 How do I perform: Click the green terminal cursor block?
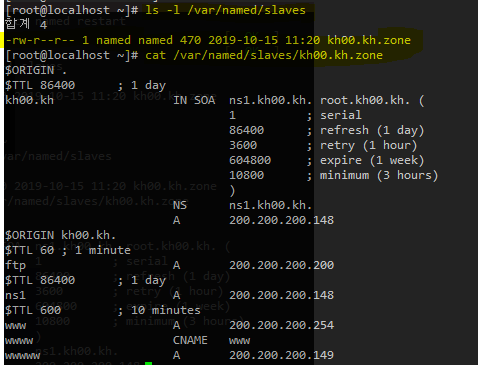coord(149,363)
